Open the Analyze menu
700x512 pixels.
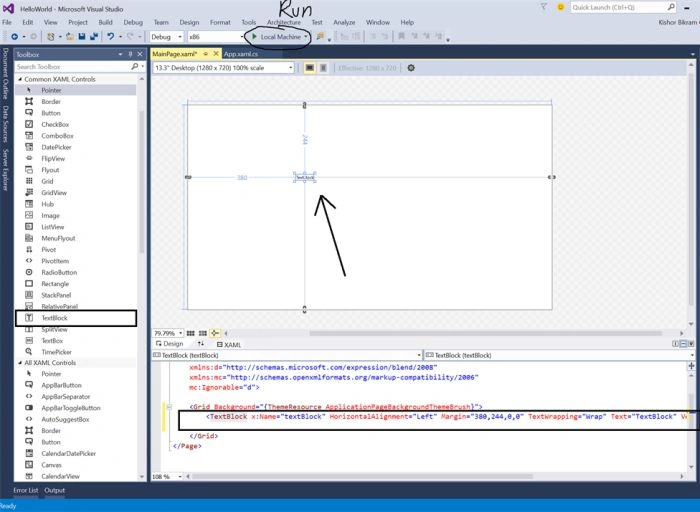[344, 22]
